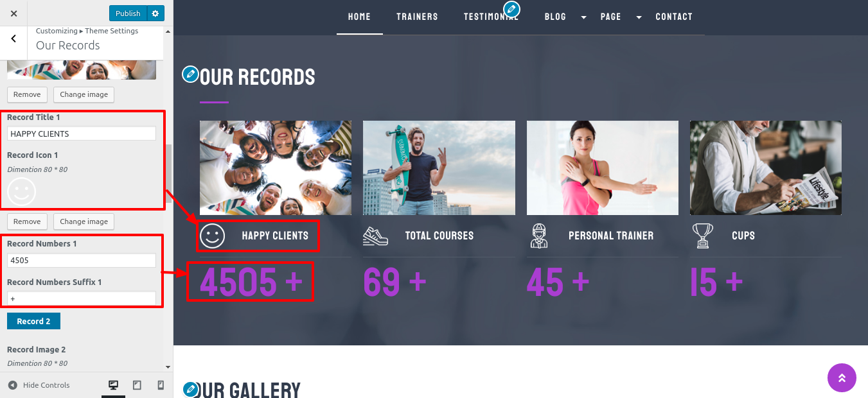Expand the Page menu dropdown arrow

coord(639,17)
